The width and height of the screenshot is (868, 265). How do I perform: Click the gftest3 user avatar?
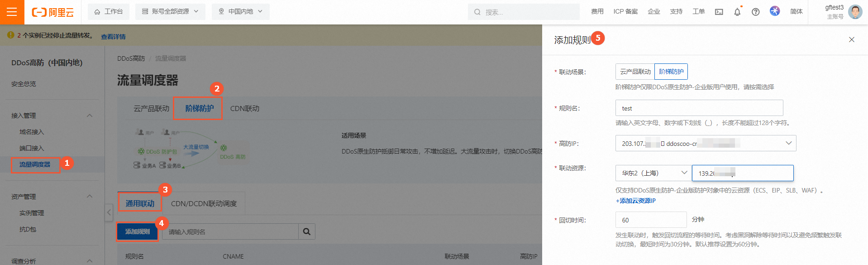(855, 12)
